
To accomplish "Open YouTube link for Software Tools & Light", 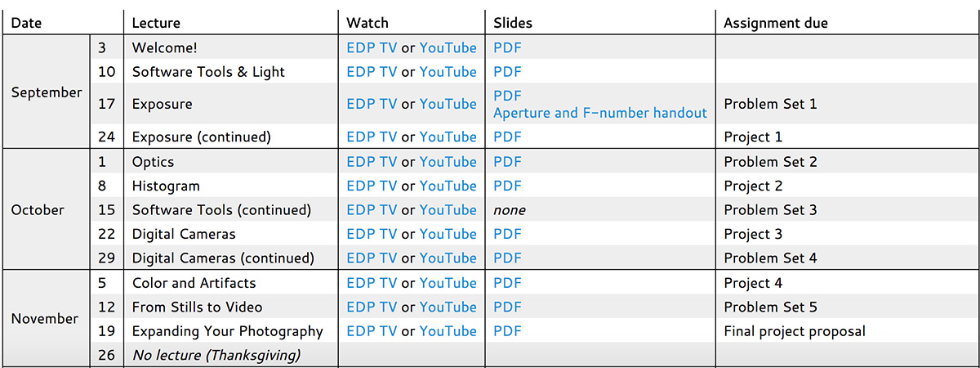I will pyautogui.click(x=448, y=72).
